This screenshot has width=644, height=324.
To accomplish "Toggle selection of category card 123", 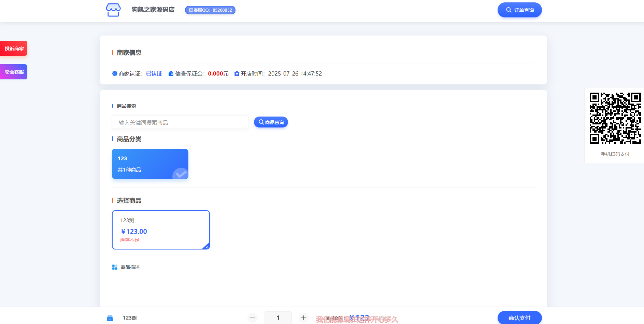I will point(150,164).
